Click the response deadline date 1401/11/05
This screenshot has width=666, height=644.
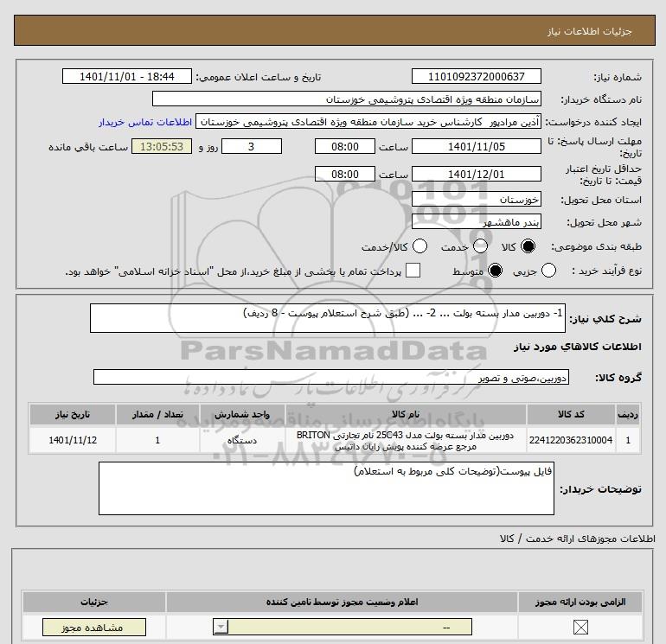click(476, 146)
